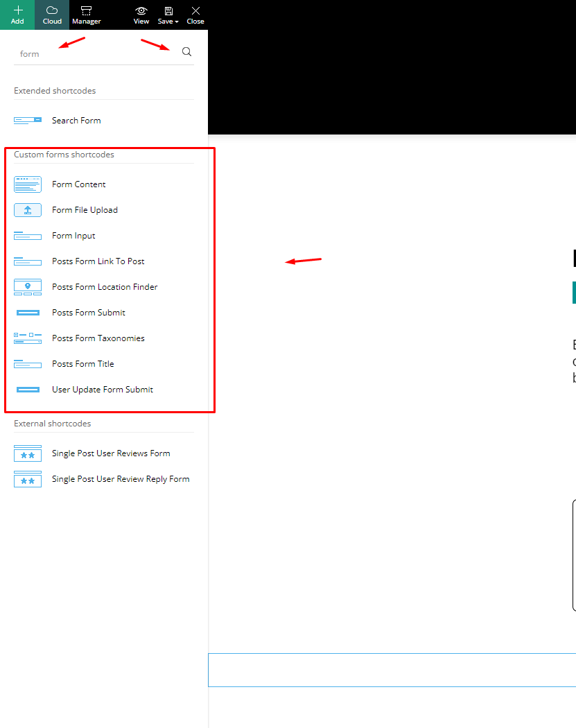Click the magnifier search icon
576x728 pixels.
(186, 51)
